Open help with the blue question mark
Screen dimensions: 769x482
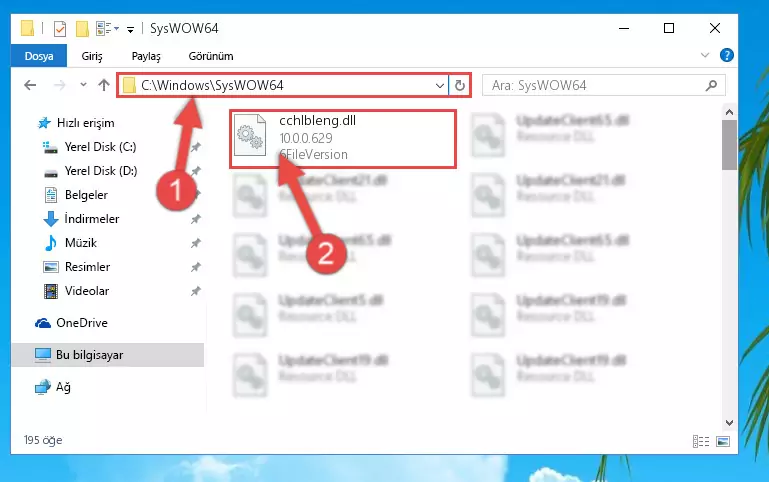point(726,55)
